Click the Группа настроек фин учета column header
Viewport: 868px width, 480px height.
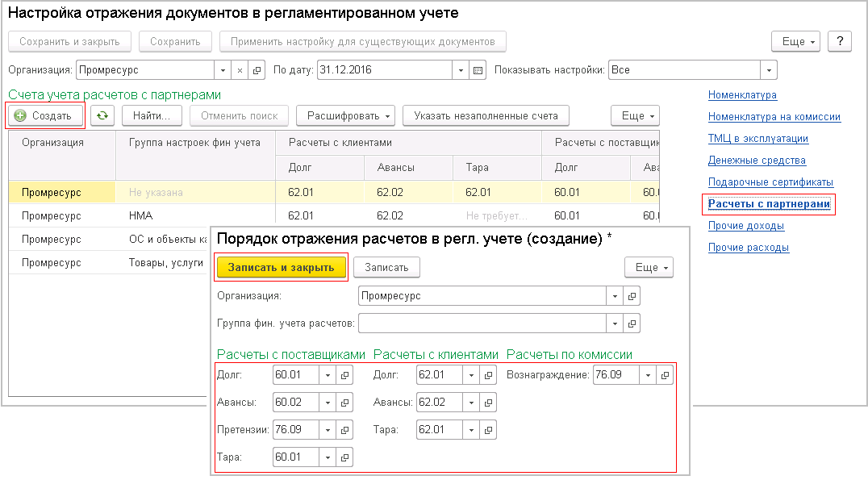tap(195, 154)
